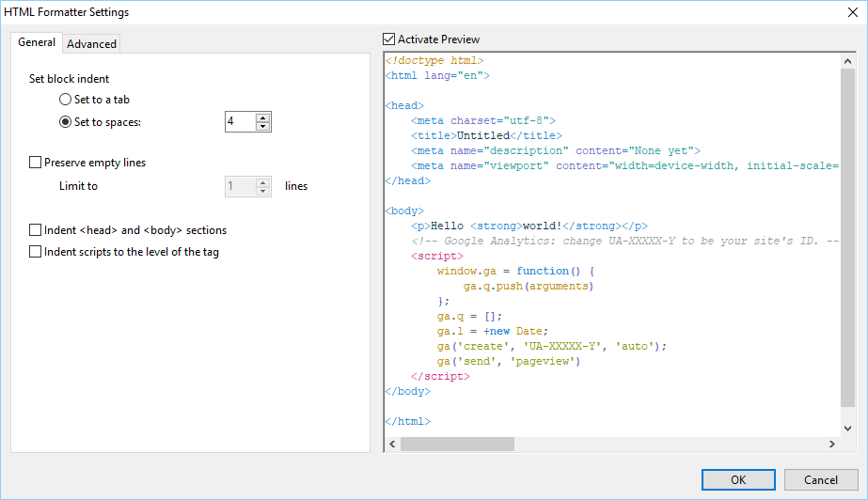
Task: Confirm settings with the OK button
Action: point(738,479)
